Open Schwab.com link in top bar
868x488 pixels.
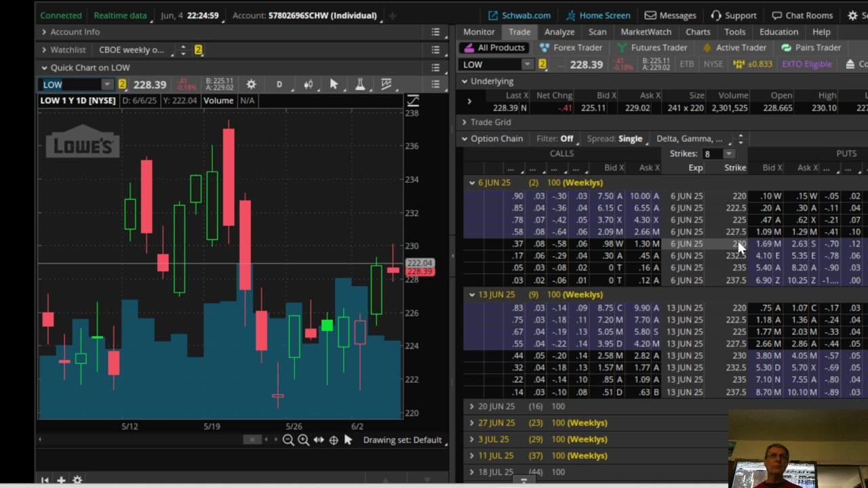(x=519, y=15)
